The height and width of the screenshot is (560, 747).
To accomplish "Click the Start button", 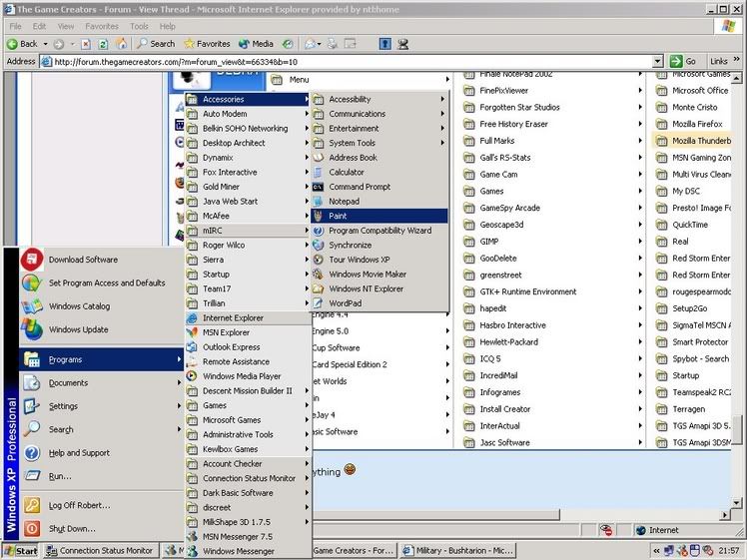I will coord(20,551).
